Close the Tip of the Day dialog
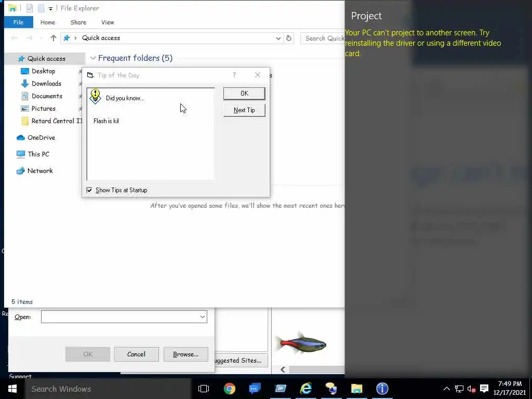532x399 pixels. [258, 75]
